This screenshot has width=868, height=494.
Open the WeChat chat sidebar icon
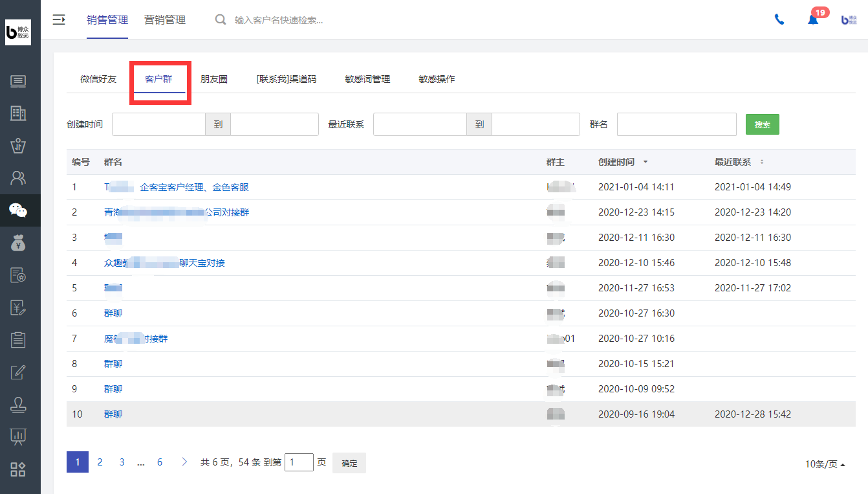point(18,210)
